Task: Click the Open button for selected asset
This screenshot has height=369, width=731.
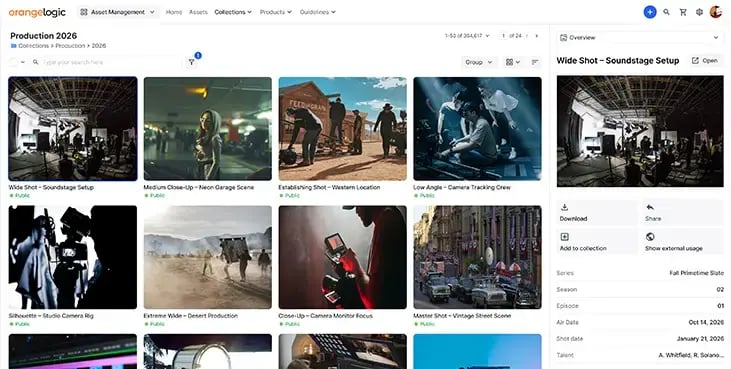Action: click(705, 61)
